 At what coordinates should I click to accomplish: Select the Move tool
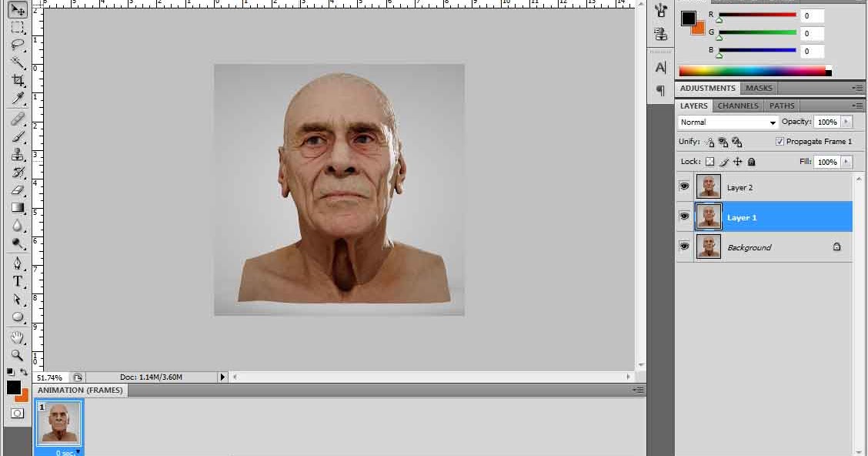coord(18,10)
